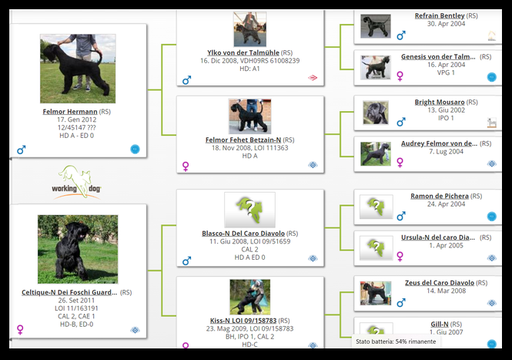
Task: Click the text 'BH, IPO 1, CAL 2'
Action: tap(250, 337)
